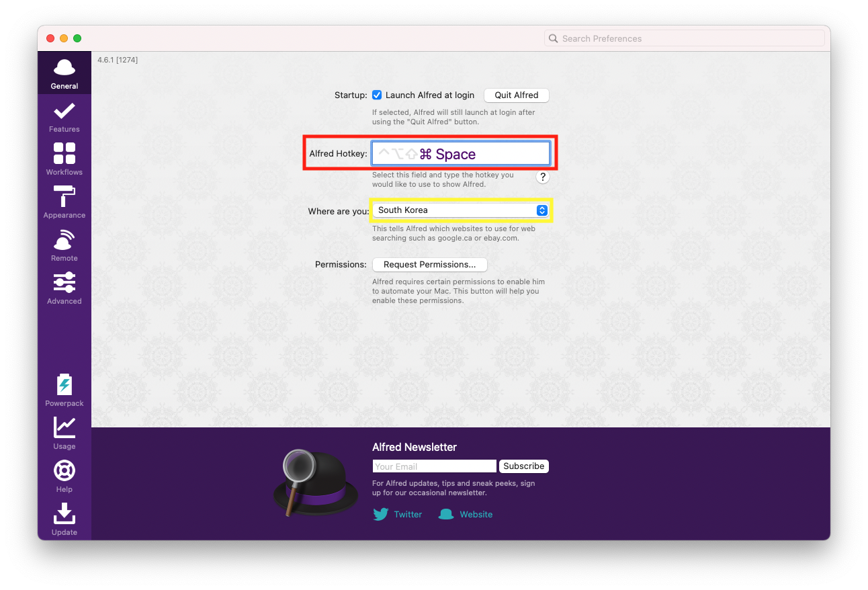
Task: Toggle Launch Alfred at login checkbox
Action: [x=377, y=95]
